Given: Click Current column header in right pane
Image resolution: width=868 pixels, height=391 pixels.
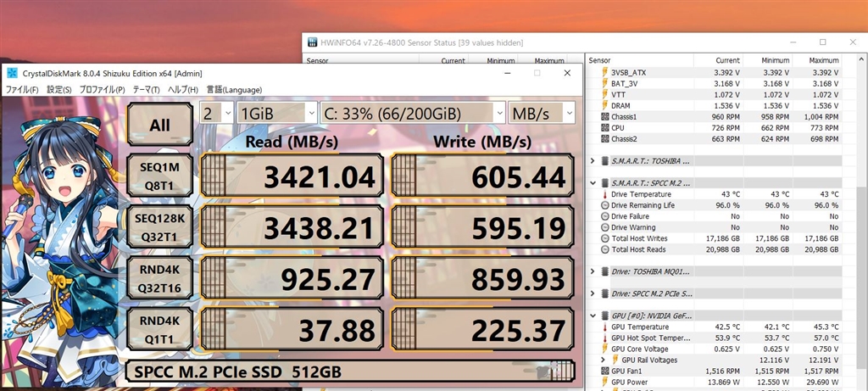Looking at the screenshot, I should click(719, 60).
